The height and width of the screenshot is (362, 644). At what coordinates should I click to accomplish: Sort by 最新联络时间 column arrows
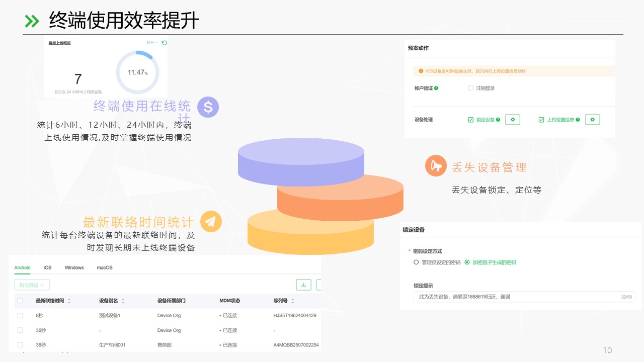click(x=69, y=301)
